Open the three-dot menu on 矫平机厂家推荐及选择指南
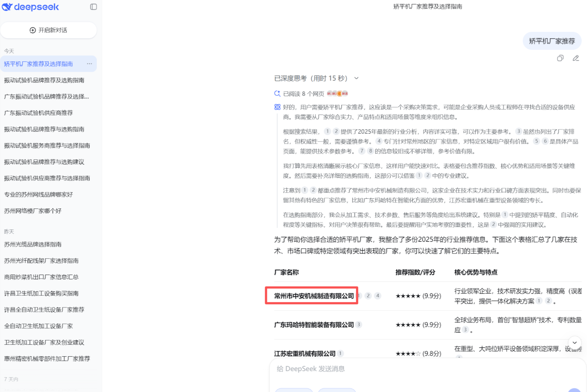 (89, 64)
